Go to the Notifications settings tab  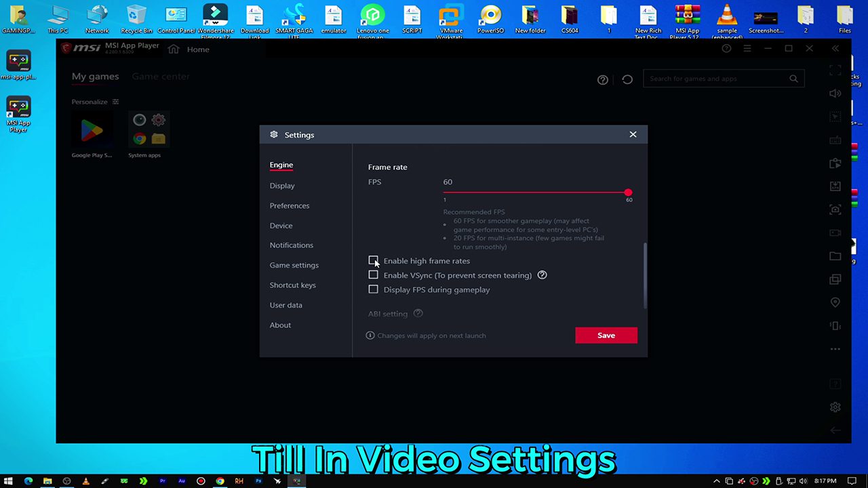click(x=292, y=245)
